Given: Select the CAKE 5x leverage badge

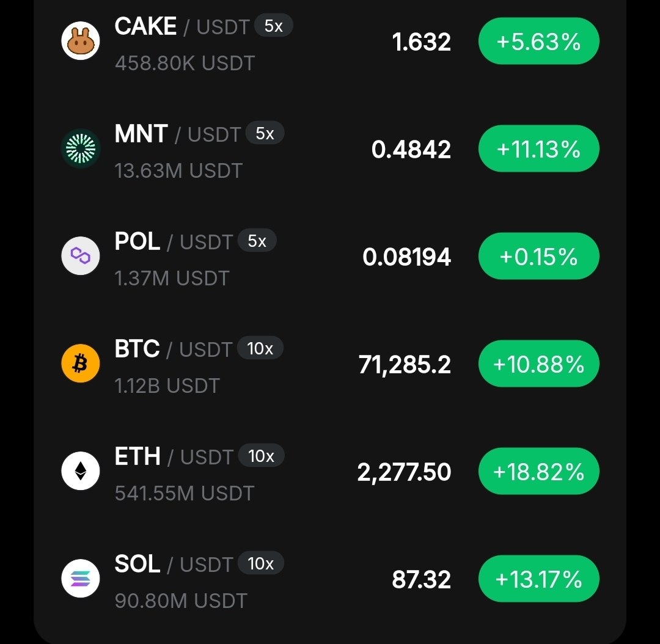Looking at the screenshot, I should (274, 26).
